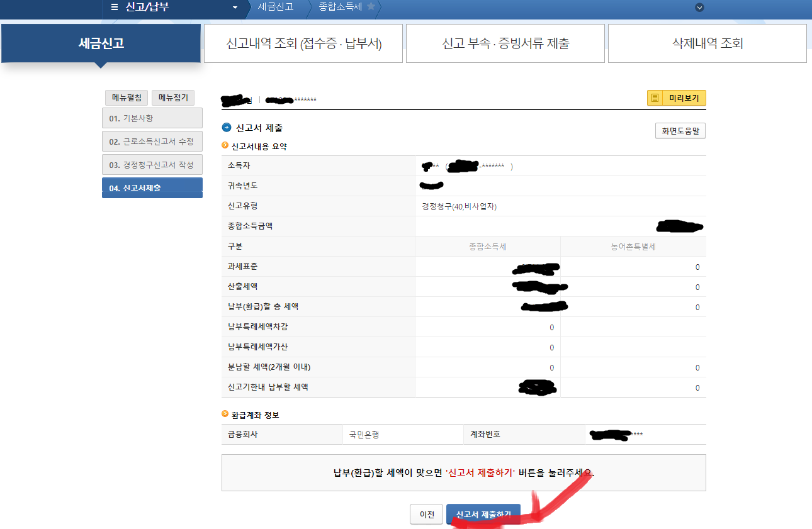Expand the side menu with 메뉴펼침
812x529 pixels.
[127, 97]
